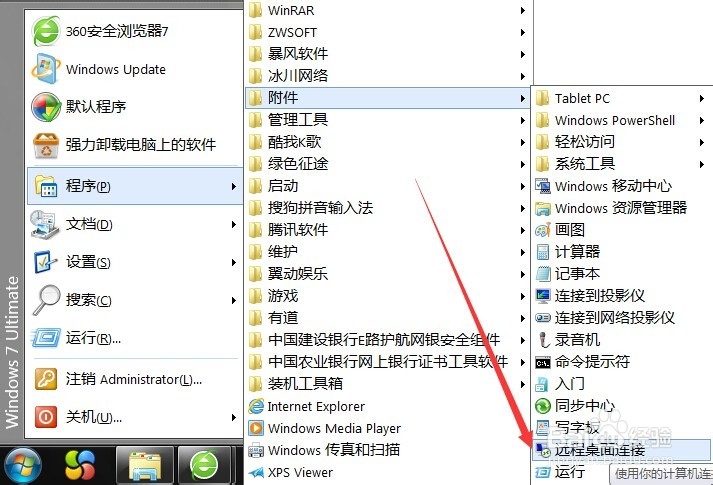Open XPS Viewer icon
Screen dimensions: 713x485
(256, 473)
